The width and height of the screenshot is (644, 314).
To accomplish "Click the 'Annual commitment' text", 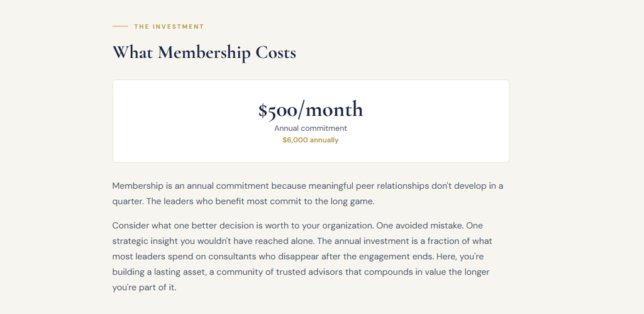I will tap(310, 128).
